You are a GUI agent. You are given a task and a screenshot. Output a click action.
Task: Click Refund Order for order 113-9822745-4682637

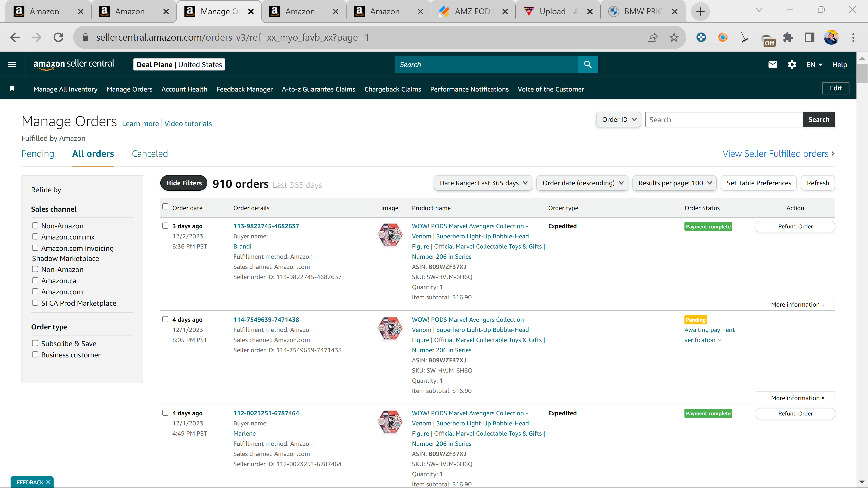[x=795, y=226]
